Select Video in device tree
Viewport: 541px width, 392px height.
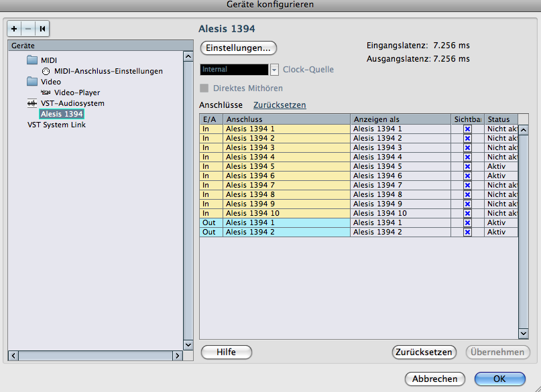coord(51,82)
